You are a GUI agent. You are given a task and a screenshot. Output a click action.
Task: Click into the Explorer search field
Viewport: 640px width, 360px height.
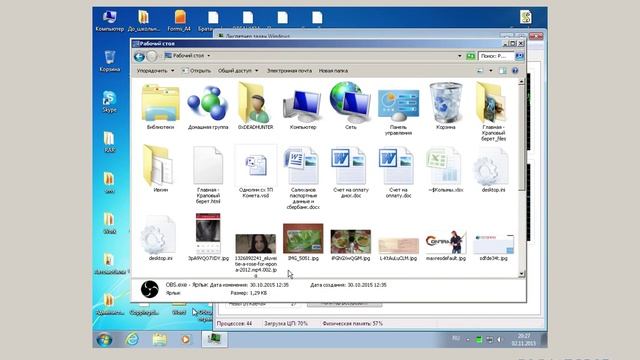(x=496, y=56)
